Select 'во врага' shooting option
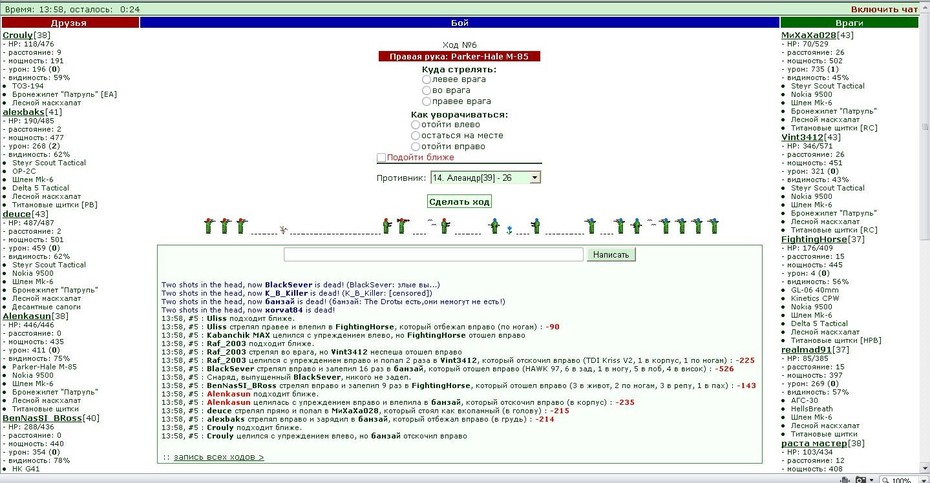This screenshot has height=483, width=930. point(426,90)
